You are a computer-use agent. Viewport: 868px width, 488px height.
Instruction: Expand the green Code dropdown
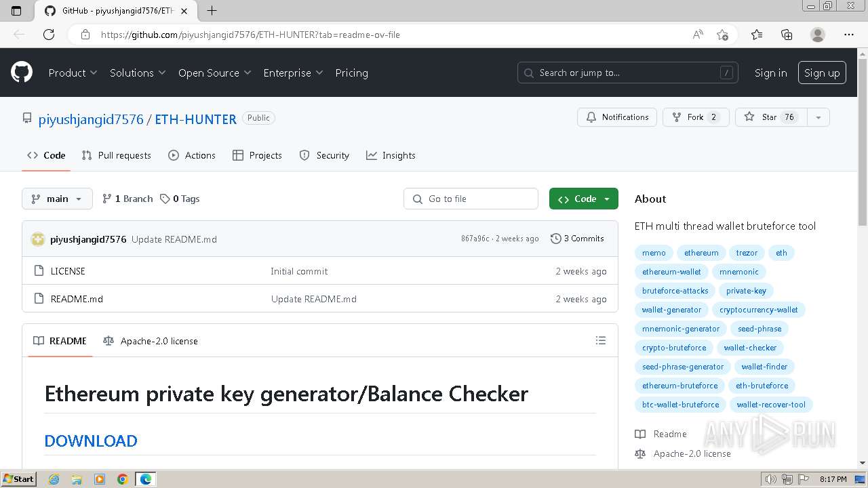[x=584, y=199]
